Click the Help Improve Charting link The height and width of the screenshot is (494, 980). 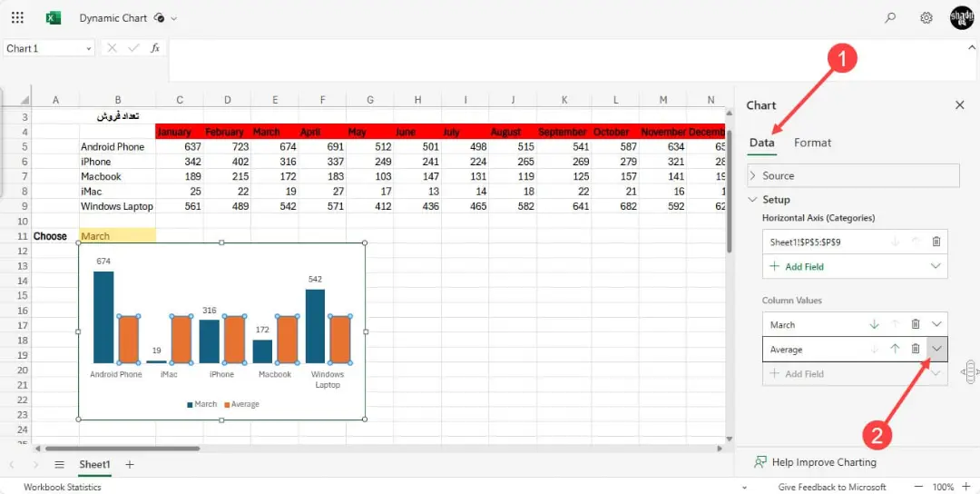point(824,462)
